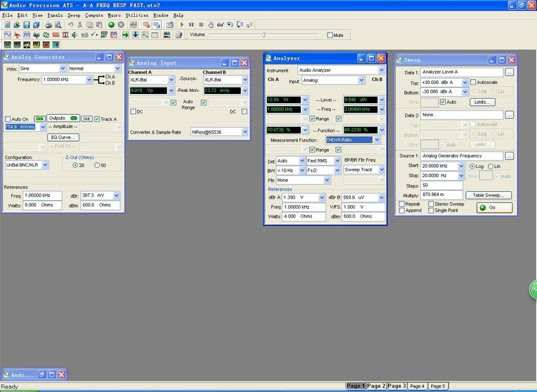Screen dimensions: 537x392
Task: Click the Volume slider handle
Action: coord(264,35)
